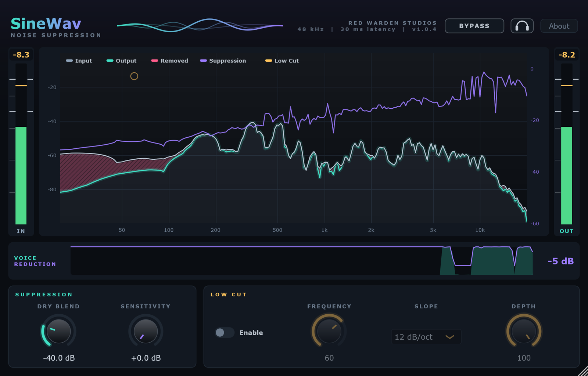Viewport: 588px width, 376px height.
Task: Toggle the Removed legend entry
Action: pos(170,61)
